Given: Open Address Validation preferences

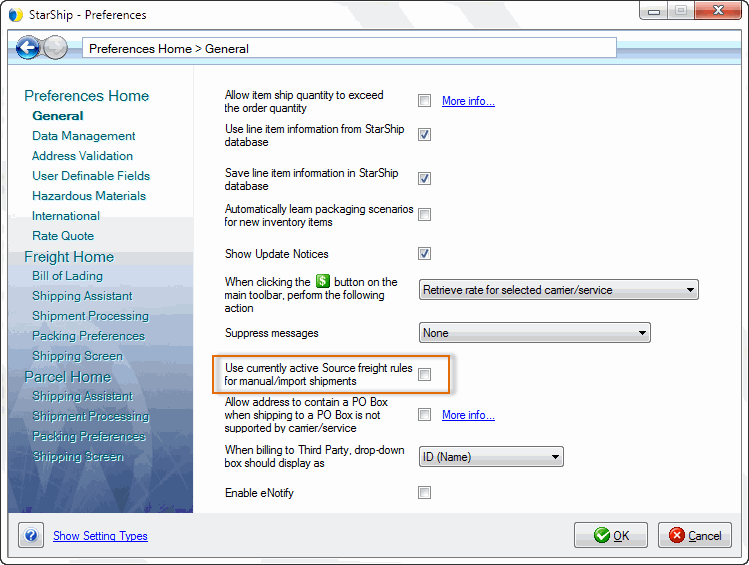Looking at the screenshot, I should pos(82,156).
